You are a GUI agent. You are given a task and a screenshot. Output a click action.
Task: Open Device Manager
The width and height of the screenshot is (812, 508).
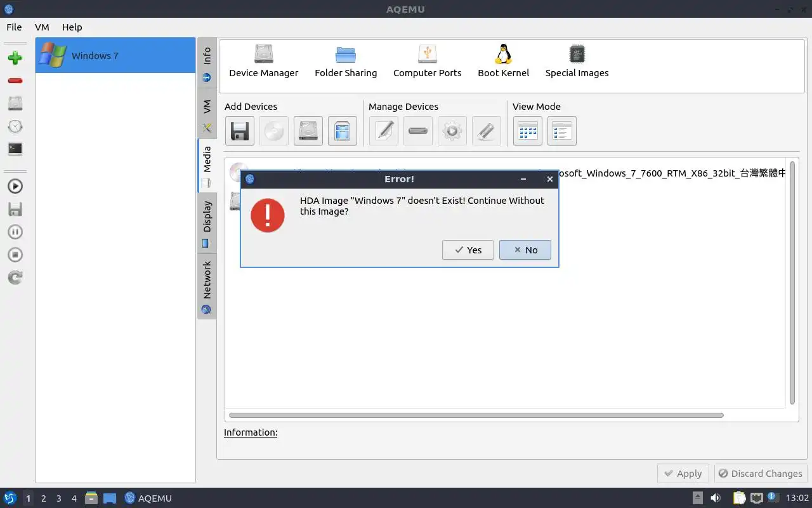263,61
